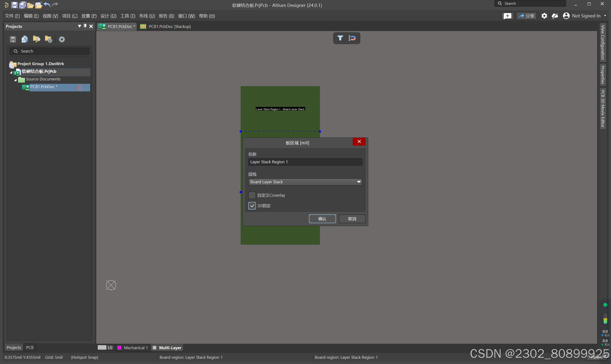Screen dimensions: 611x364
Task: Open the 设计 (D) menu
Action: point(108,16)
